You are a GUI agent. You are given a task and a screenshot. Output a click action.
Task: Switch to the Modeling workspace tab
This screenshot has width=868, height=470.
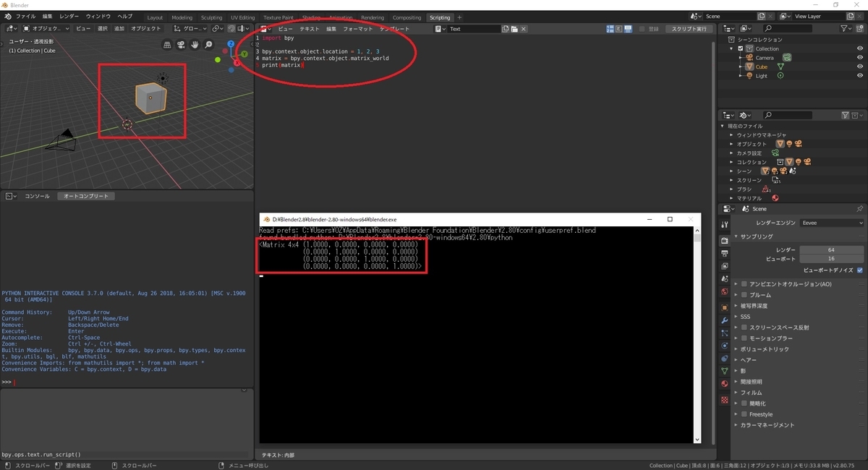point(182,17)
